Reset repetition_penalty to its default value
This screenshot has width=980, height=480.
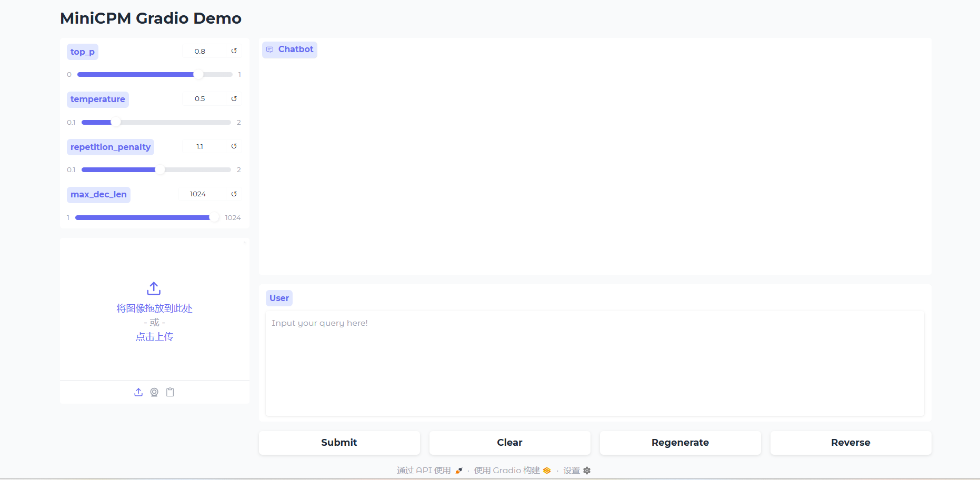[234, 146]
